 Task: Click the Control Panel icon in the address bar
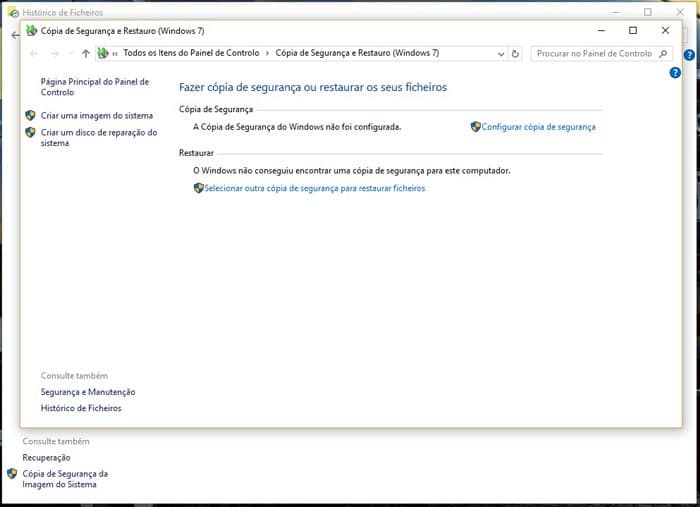tap(103, 53)
